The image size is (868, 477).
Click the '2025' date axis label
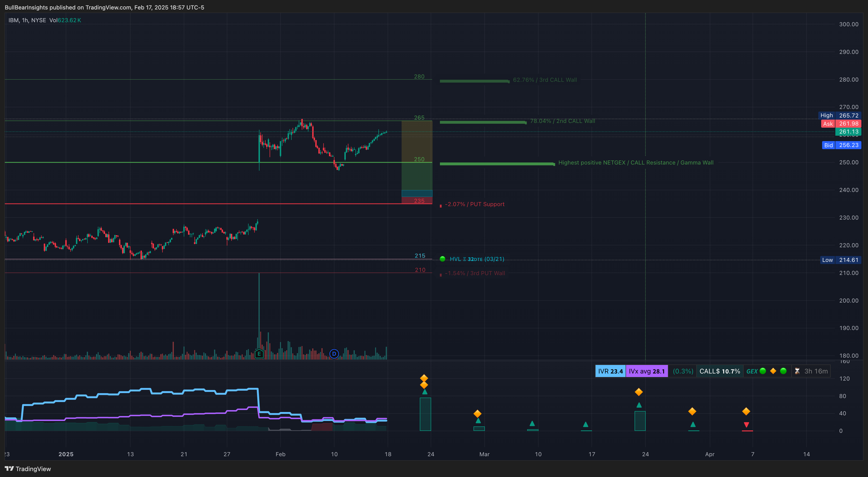pos(66,454)
